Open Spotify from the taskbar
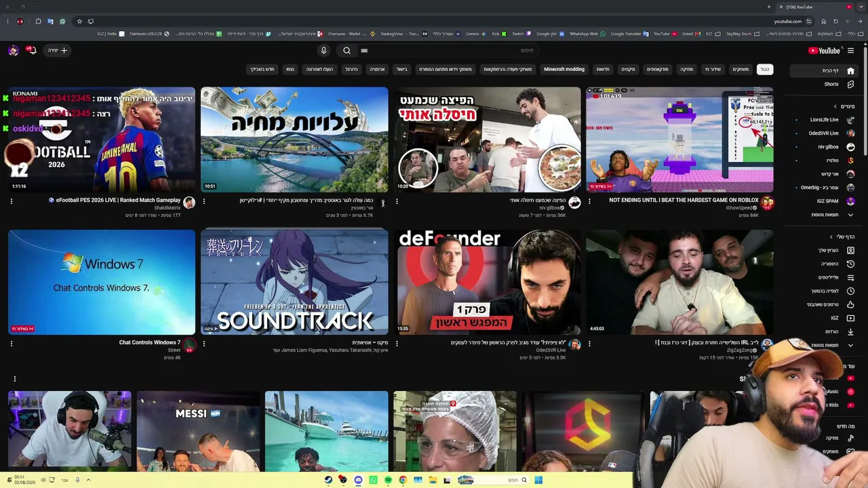 tap(388, 480)
